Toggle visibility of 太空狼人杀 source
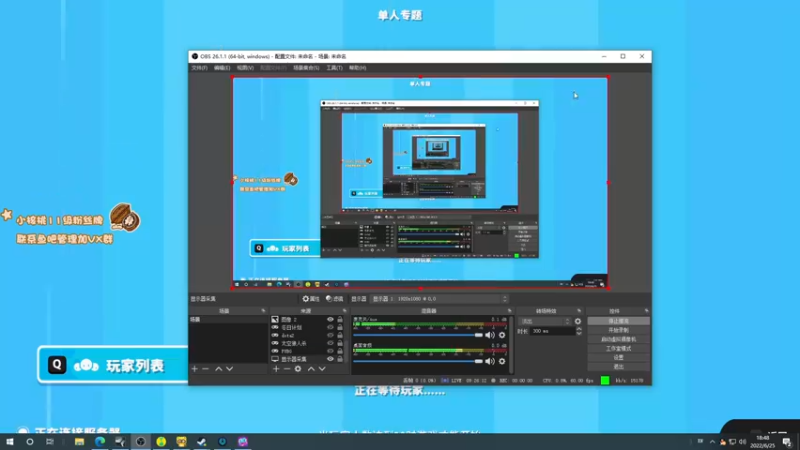This screenshot has height=450, width=800. click(330, 343)
